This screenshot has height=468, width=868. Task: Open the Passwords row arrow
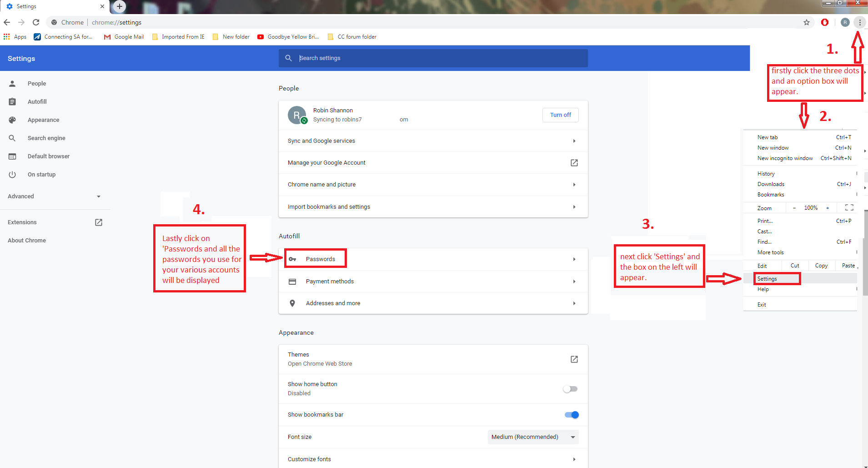[574, 259]
